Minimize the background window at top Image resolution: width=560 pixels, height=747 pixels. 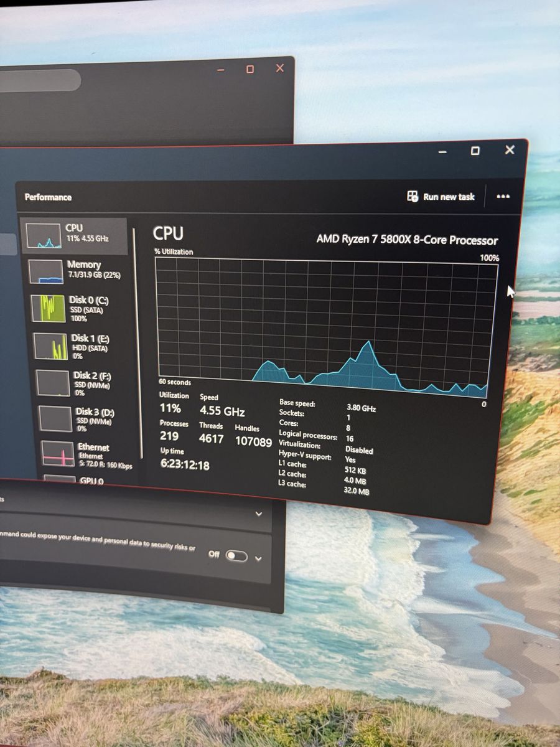tap(220, 70)
